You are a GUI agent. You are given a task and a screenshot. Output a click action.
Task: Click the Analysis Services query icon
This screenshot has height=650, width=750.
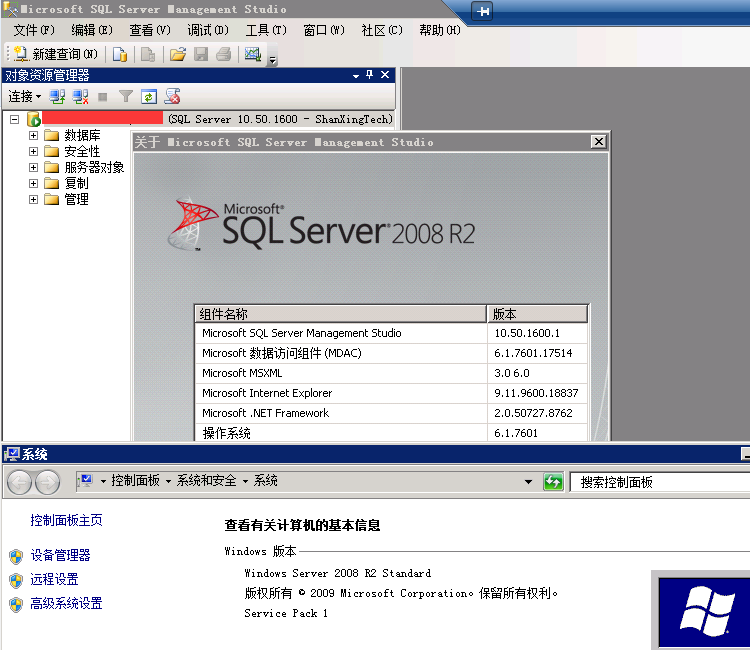click(x=148, y=55)
